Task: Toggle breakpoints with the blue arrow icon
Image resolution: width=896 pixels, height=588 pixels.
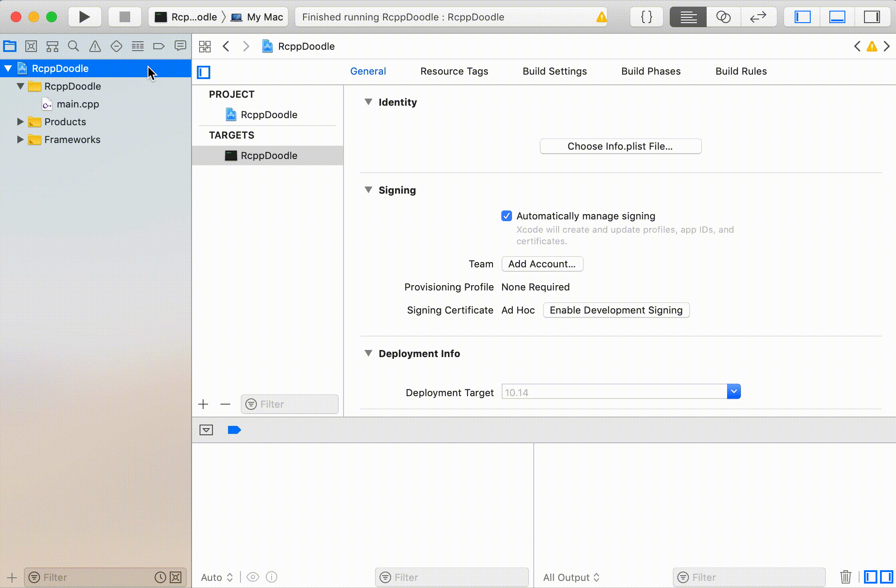Action: click(x=234, y=429)
